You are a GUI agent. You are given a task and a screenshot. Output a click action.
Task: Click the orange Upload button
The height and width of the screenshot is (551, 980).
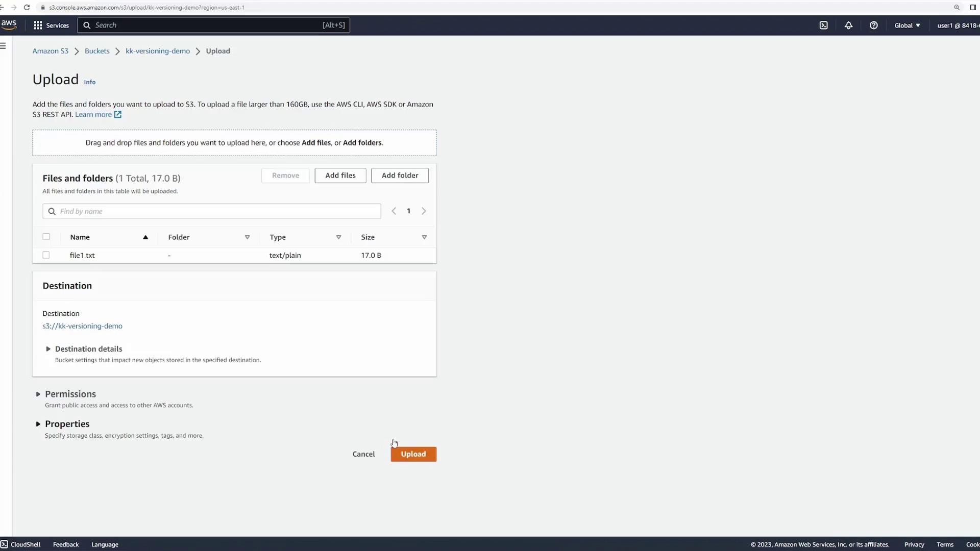413,454
